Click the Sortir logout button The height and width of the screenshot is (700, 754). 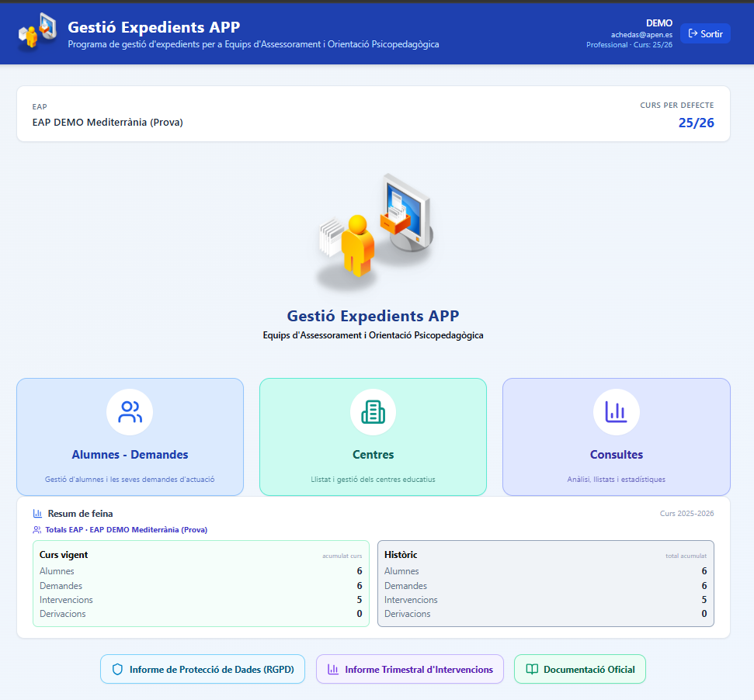[705, 33]
